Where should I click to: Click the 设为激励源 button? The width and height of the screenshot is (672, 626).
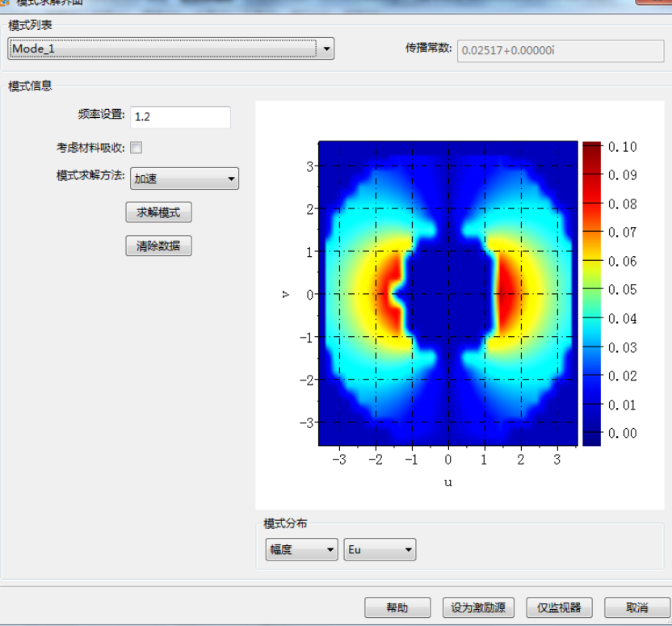click(x=478, y=607)
